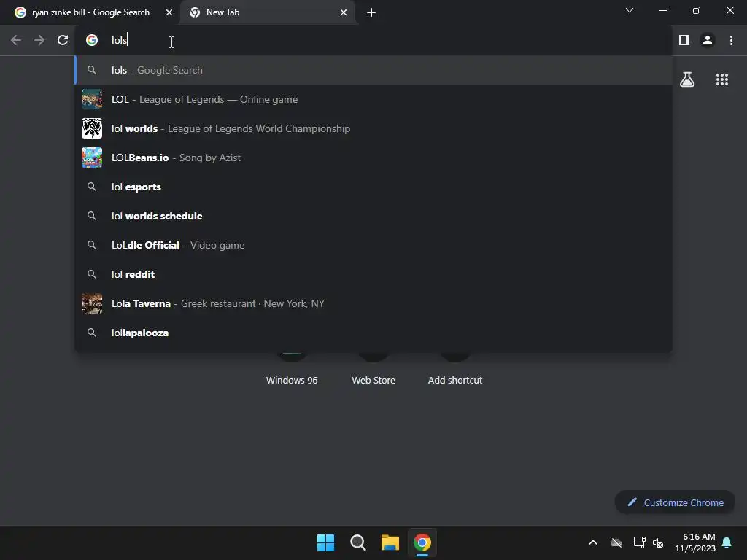Open the Customize Chrome button
This screenshot has width=747, height=560.
pyautogui.click(x=675, y=502)
